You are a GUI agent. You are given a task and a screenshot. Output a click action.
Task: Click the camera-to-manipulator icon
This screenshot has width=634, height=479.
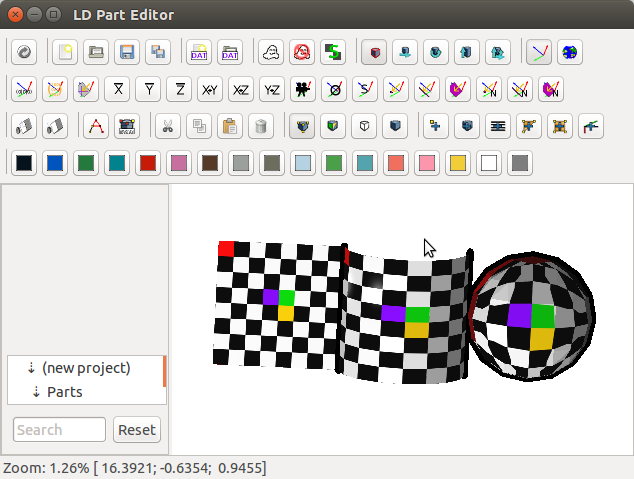click(x=303, y=89)
